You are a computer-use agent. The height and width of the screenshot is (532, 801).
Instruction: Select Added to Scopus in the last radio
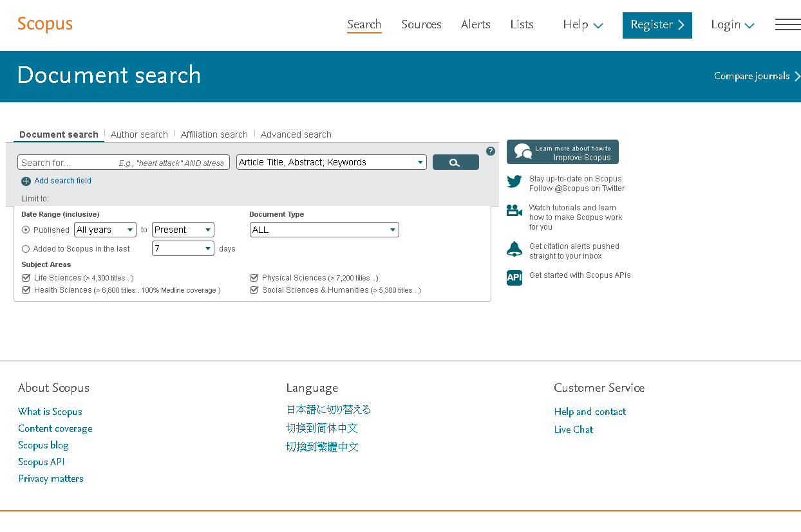26,249
